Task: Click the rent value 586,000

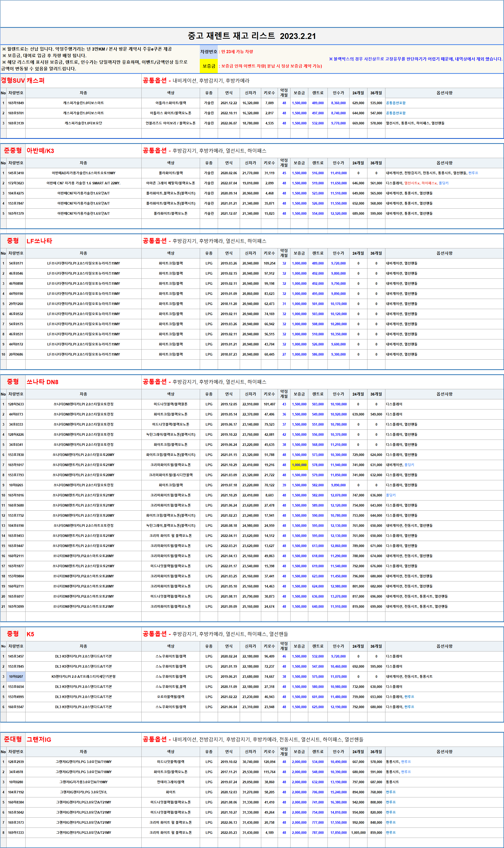Action: click(318, 354)
